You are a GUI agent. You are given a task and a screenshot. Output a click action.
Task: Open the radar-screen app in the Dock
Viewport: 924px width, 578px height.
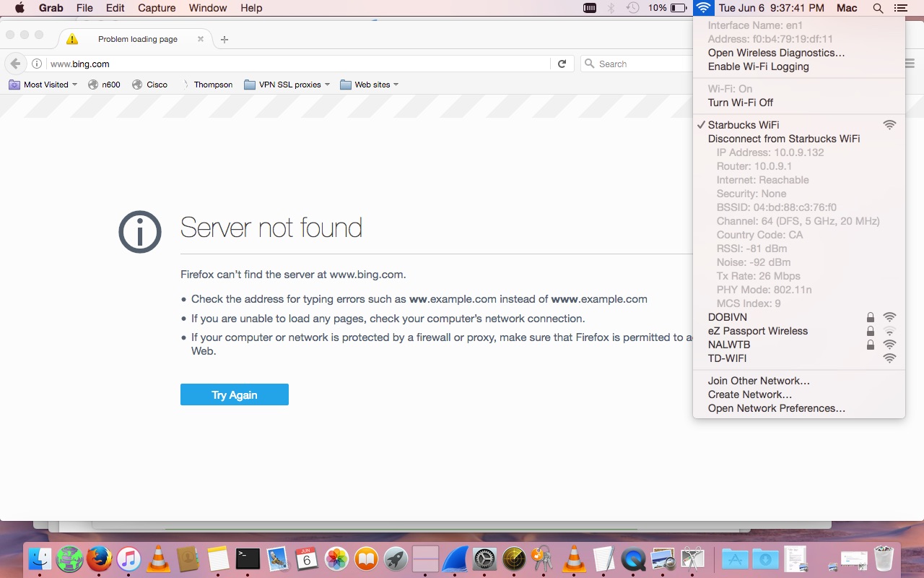[514, 558]
